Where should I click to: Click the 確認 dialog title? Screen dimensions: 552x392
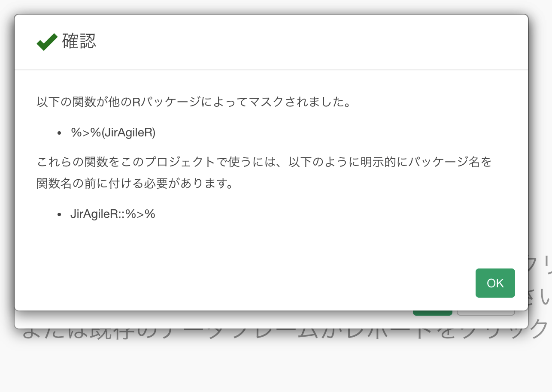tap(79, 41)
